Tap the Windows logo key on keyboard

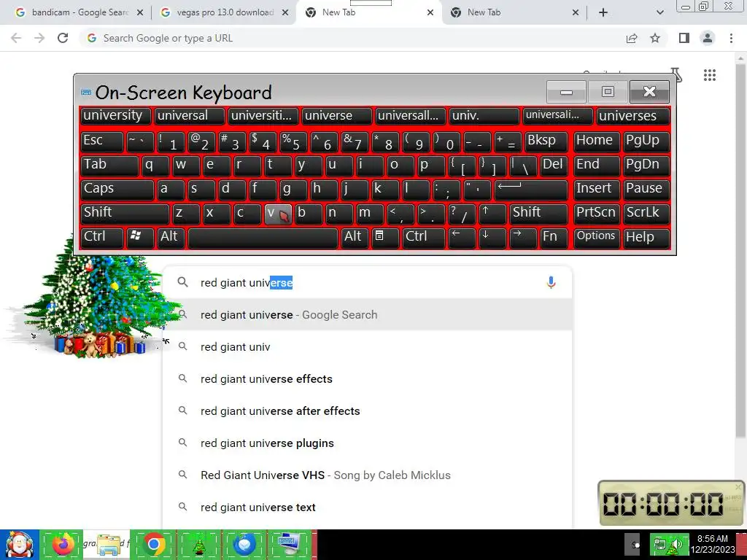tap(139, 237)
